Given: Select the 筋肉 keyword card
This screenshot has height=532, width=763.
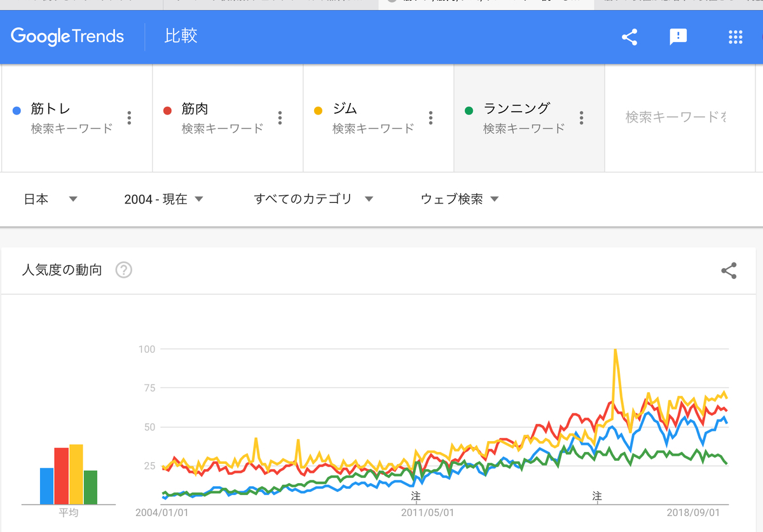Looking at the screenshot, I should (210, 118).
